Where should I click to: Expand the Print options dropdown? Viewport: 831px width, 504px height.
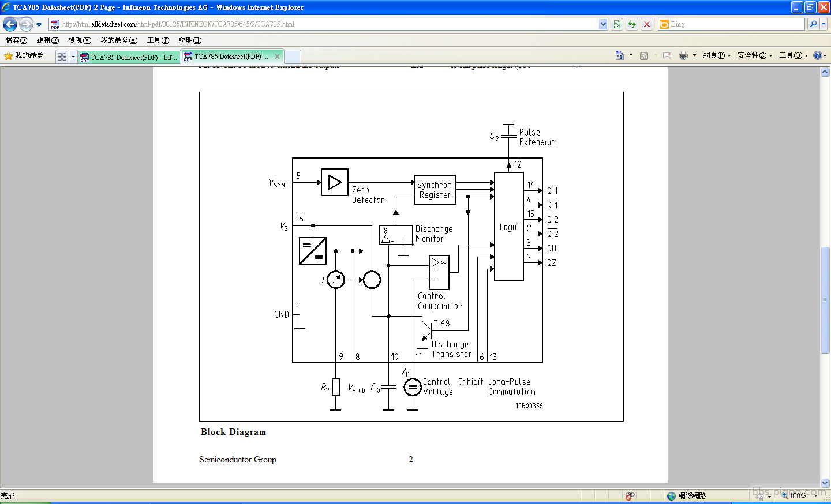[694, 55]
